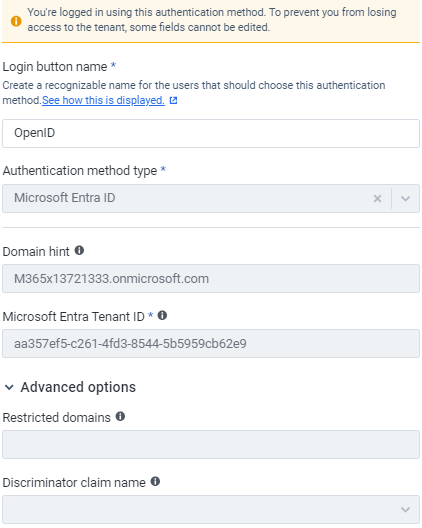Open the See how this is displayed link
Image resolution: width=422 pixels, height=528 pixels.
(x=103, y=100)
